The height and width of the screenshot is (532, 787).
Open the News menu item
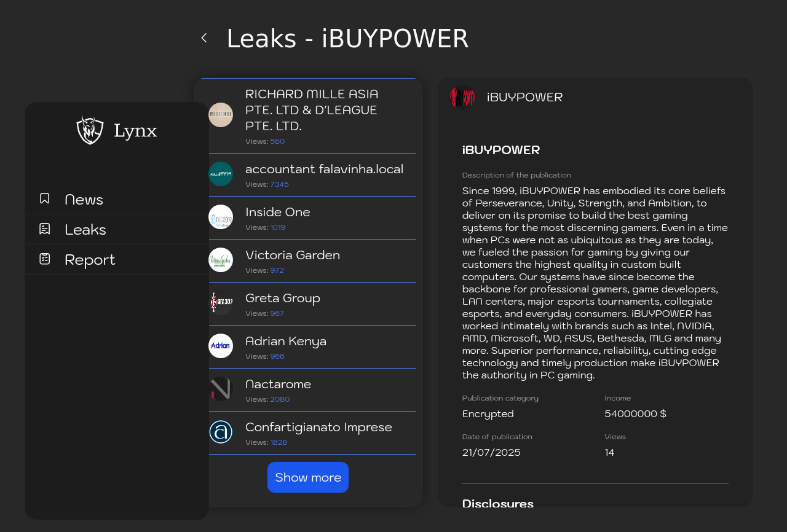117,199
